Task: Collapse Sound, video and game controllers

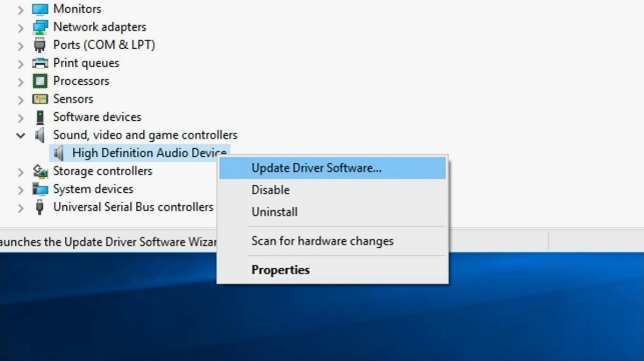Action: (x=20, y=136)
